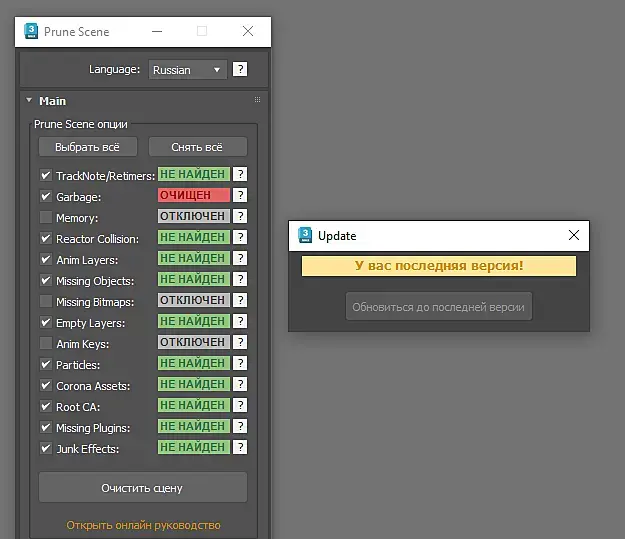The image size is (625, 539).
Task: Toggle the Reactor Collision checkbox
Action: point(46,238)
